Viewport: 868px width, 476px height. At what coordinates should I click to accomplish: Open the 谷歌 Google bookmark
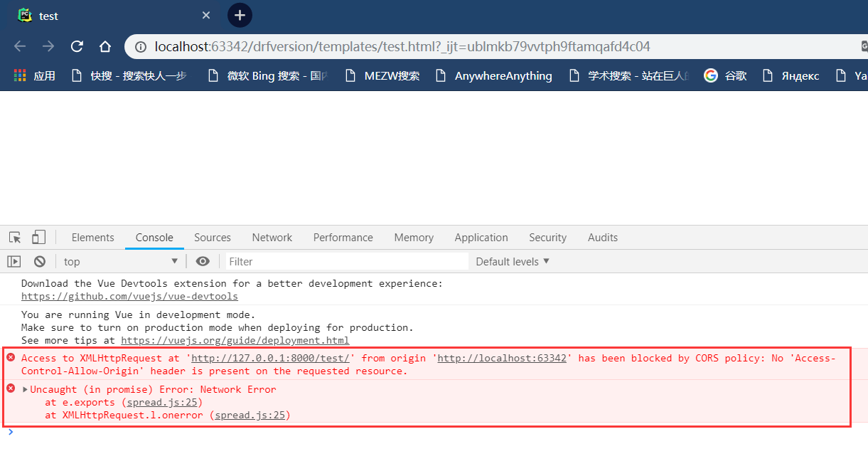point(725,75)
